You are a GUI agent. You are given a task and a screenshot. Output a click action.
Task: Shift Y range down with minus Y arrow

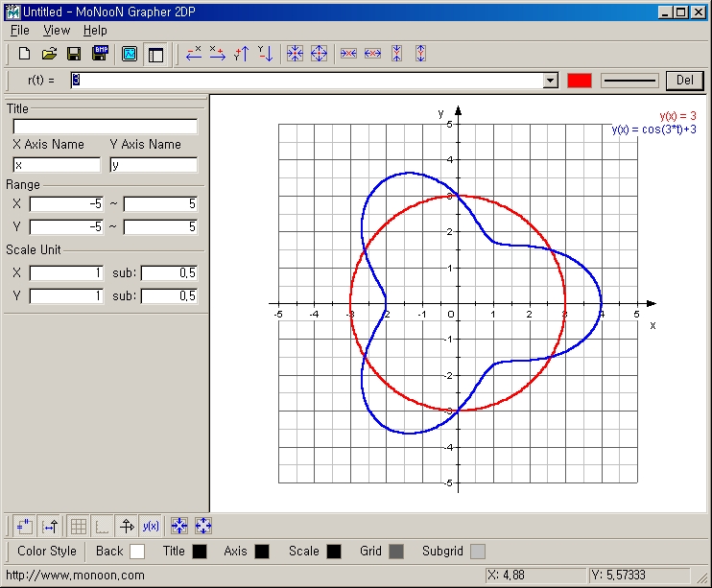pyautogui.click(x=266, y=54)
